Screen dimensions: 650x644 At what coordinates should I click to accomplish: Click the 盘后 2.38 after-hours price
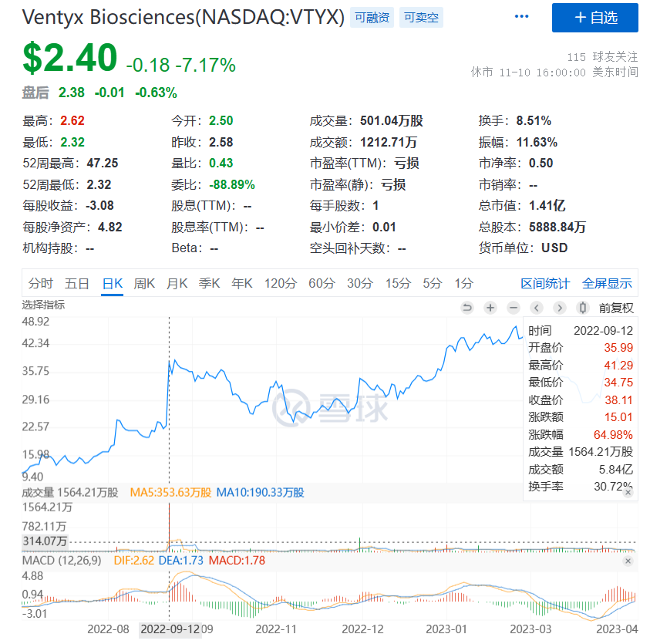(x=71, y=93)
